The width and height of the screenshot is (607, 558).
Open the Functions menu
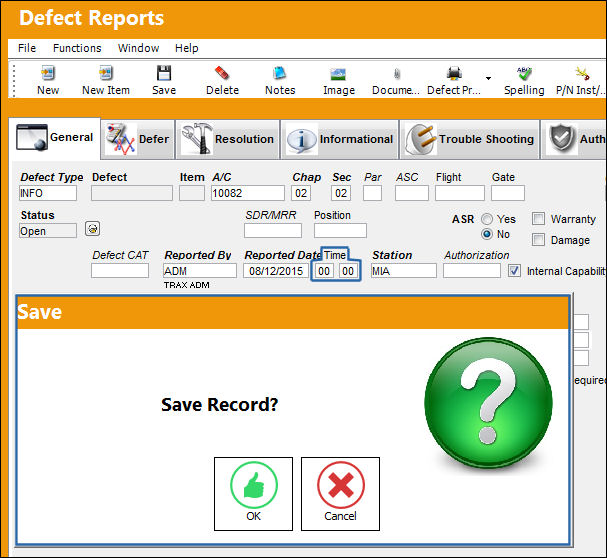tap(77, 48)
